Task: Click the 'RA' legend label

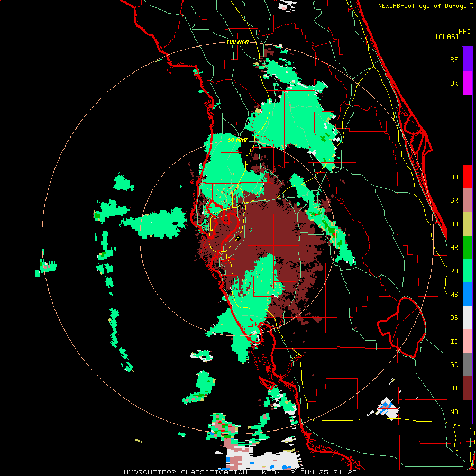Action: [x=454, y=271]
